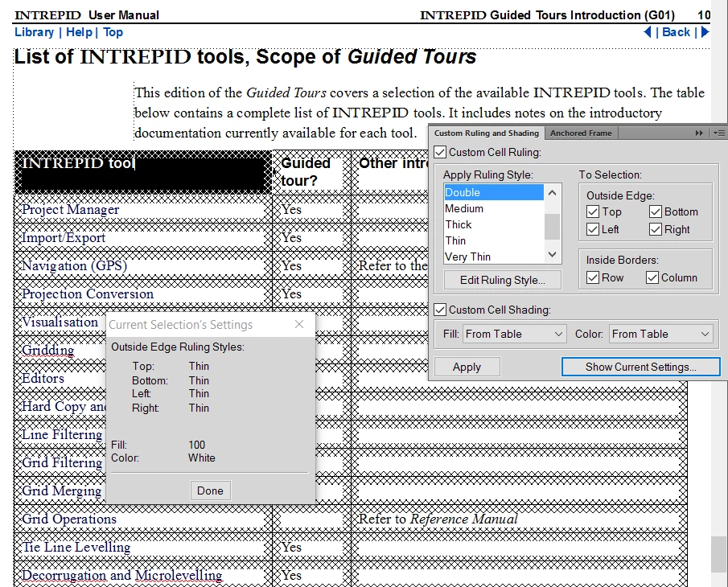This screenshot has height=587, width=728.
Task: Open the Tie Line Levelling link
Action: 76,547
